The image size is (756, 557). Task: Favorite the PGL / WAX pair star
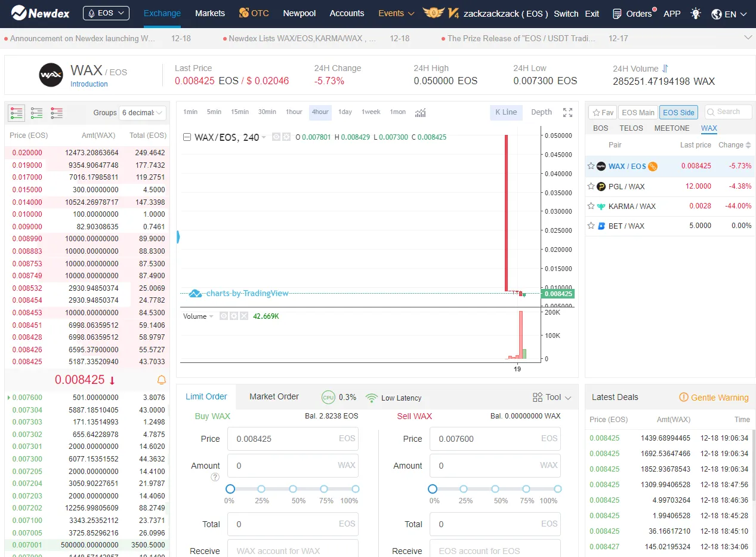tap(591, 186)
